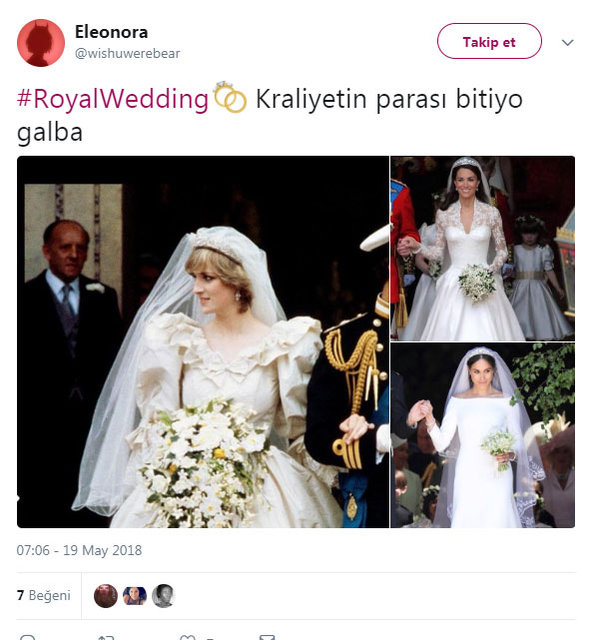Retweet using the retweet arrows icon
The height and width of the screenshot is (640, 589).
tap(106, 637)
